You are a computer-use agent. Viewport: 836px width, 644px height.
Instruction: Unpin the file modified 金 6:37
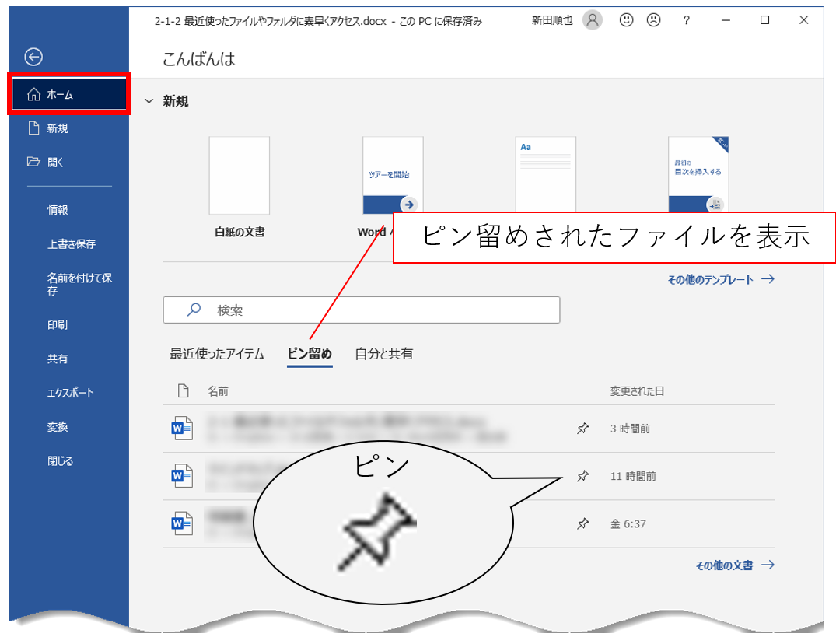pyautogui.click(x=582, y=524)
